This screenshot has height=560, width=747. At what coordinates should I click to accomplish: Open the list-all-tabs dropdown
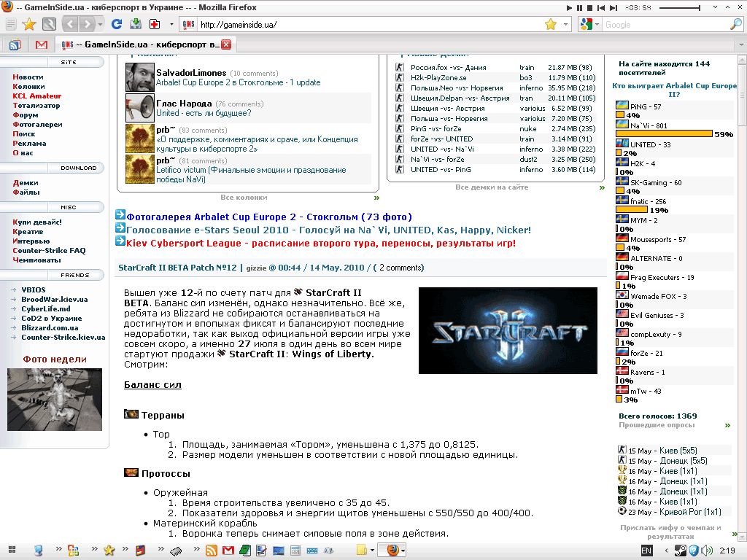click(x=741, y=44)
